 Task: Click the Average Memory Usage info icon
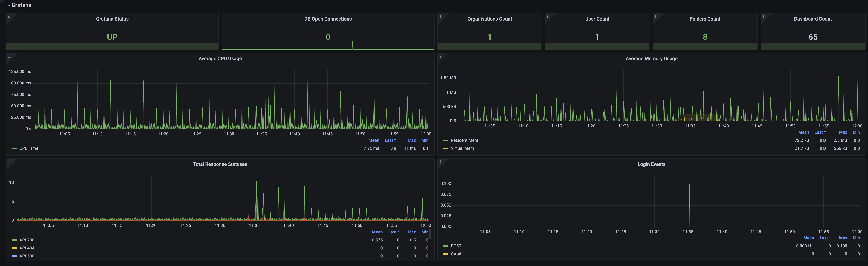pos(440,56)
